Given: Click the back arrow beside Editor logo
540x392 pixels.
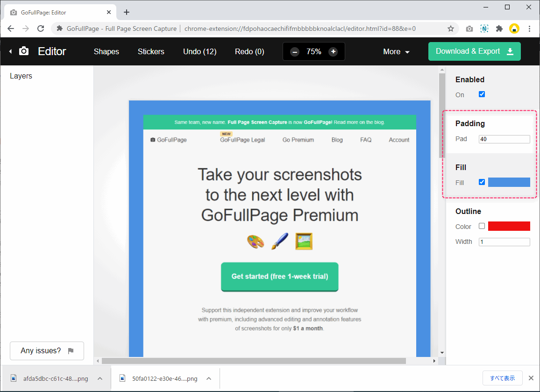Looking at the screenshot, I should tap(11, 51).
